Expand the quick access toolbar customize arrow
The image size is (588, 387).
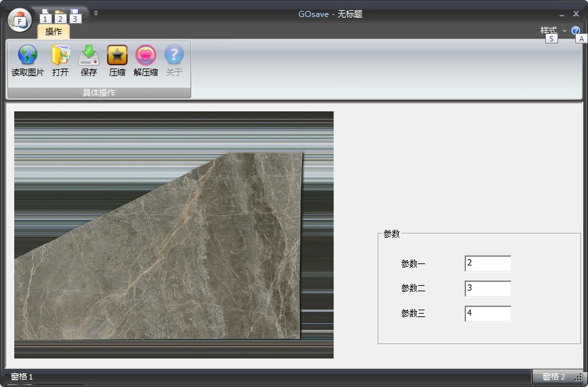point(96,14)
